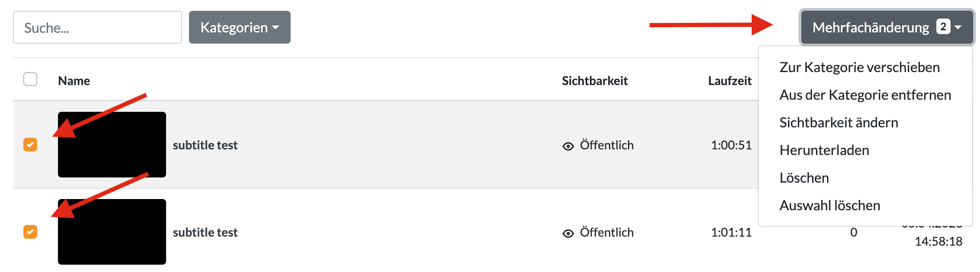The width and height of the screenshot is (980, 272).
Task: Click Auswahl löschen to clear selection
Action: click(x=829, y=206)
